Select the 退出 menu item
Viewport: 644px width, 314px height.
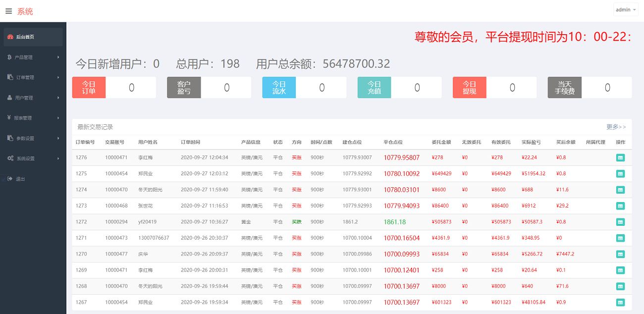coord(20,179)
